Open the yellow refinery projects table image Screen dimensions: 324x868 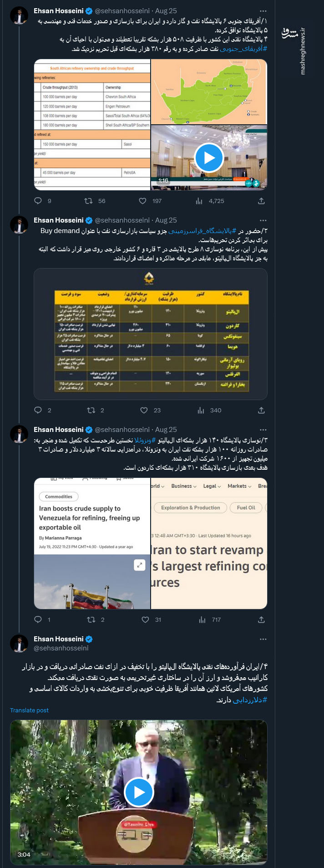click(151, 337)
